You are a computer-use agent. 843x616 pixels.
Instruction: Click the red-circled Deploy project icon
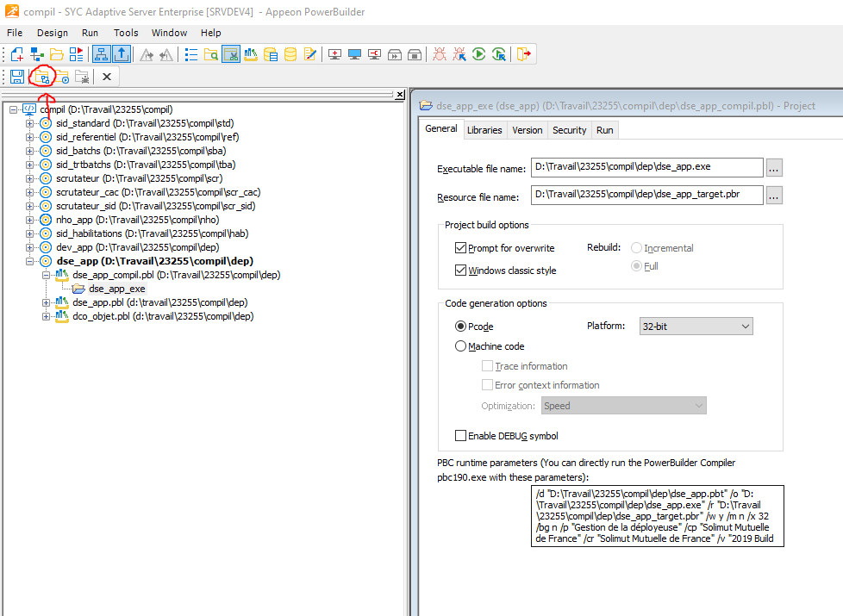coord(41,78)
